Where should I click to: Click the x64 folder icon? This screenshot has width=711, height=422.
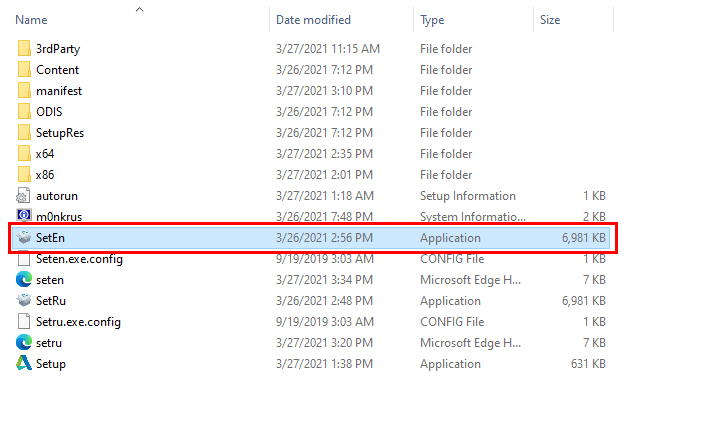[25, 154]
